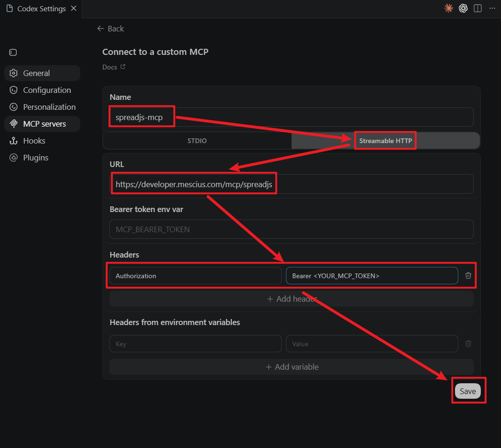Click the Bearer <YOUR_MCP_TOKEN> header value field
Image resolution: width=501 pixels, height=448 pixels.
click(372, 276)
